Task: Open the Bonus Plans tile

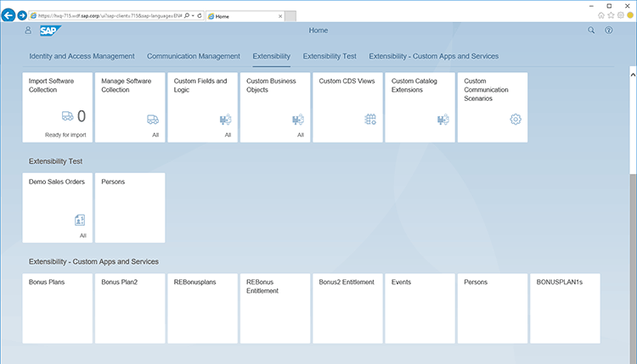Action: click(57, 308)
